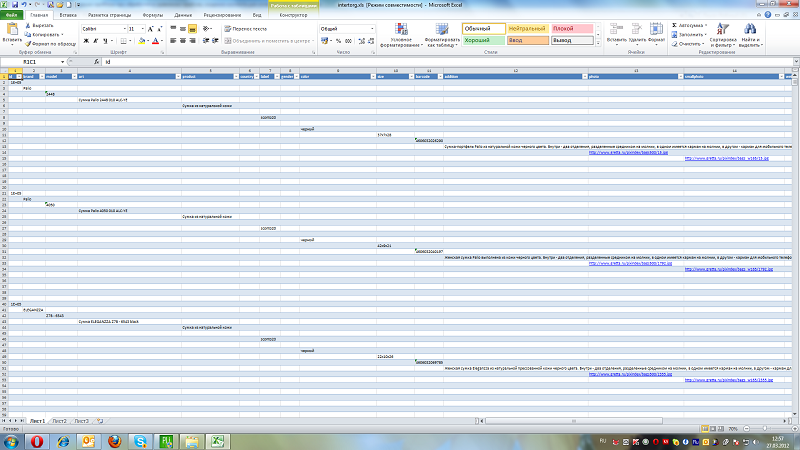Toggle center text horizontally
800x450 pixels.
[183, 40]
